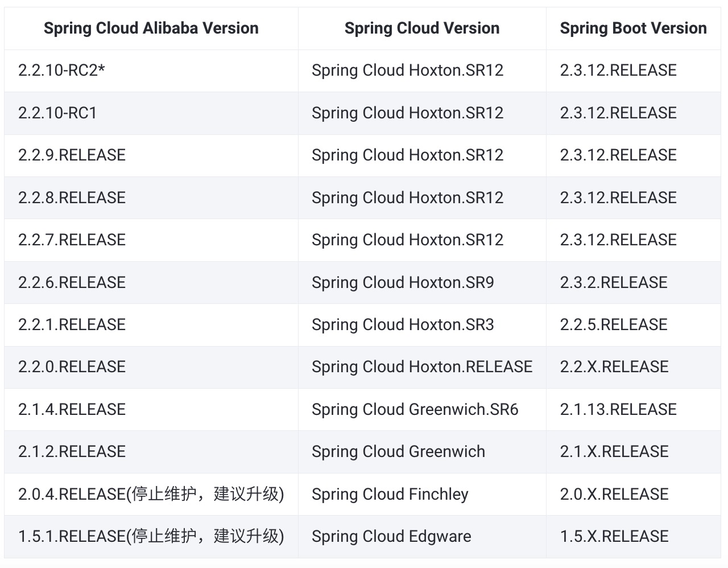This screenshot has height=568, width=728.
Task: Select the 1.5.1.RELEASE(停止维护，建议升级) cell
Action: coord(151,536)
